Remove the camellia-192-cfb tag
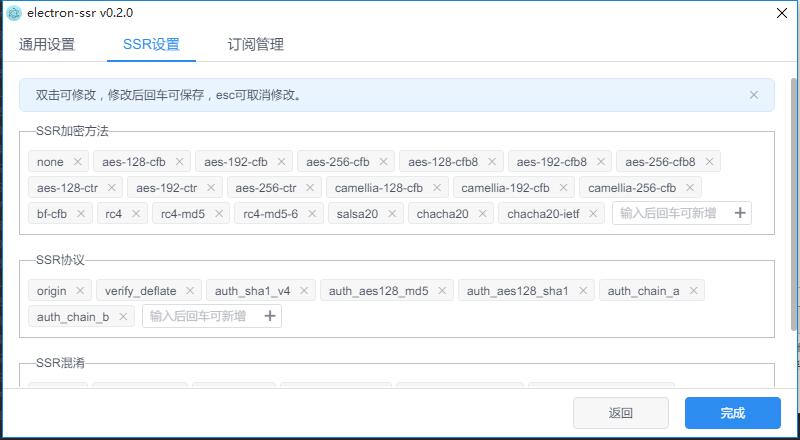800x440 pixels. click(563, 187)
